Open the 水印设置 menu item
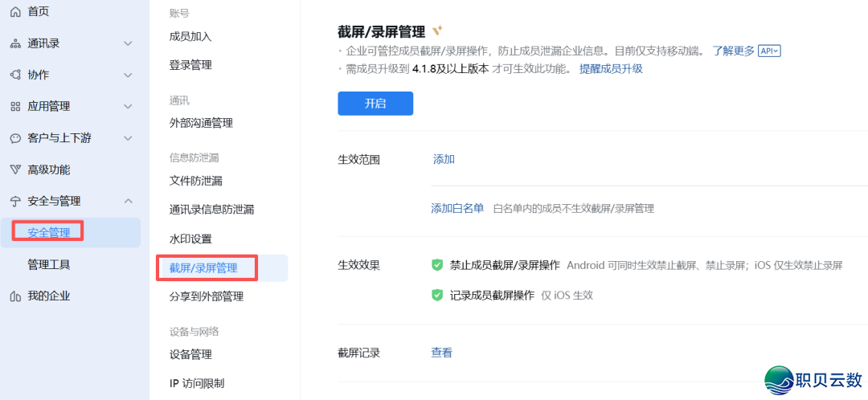 pyautogui.click(x=190, y=239)
